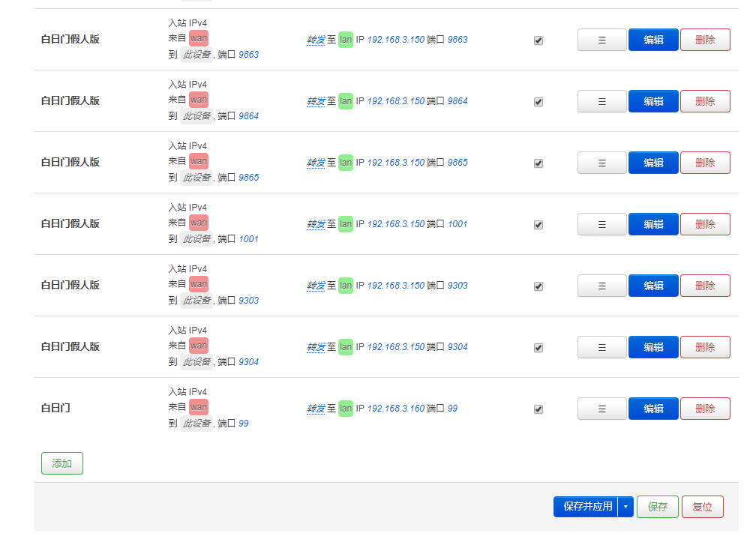Viewport: 756px width, 542px height.
Task: Click the green lan zone badge for port 99
Action: pyautogui.click(x=346, y=409)
